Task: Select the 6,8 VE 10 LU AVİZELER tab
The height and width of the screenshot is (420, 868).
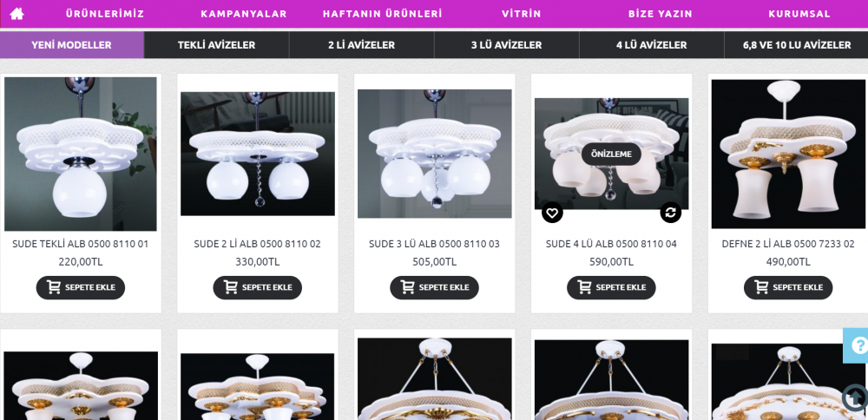Action: 797,45
